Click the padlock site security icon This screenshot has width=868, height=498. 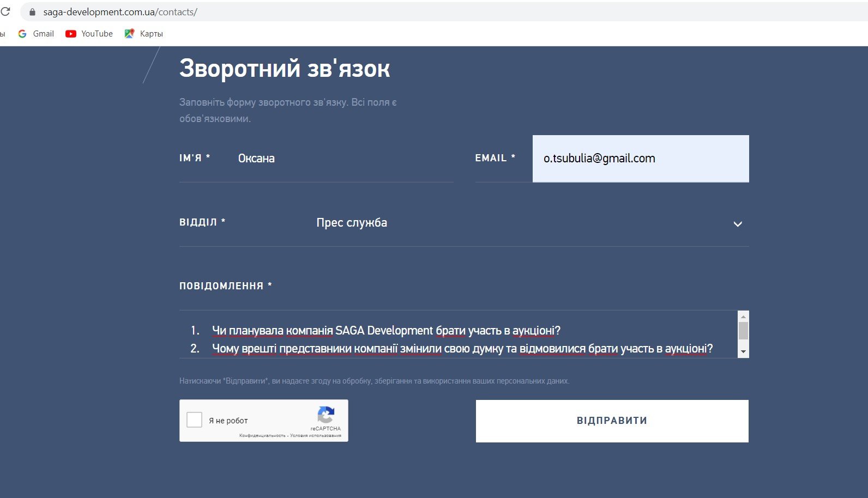32,12
